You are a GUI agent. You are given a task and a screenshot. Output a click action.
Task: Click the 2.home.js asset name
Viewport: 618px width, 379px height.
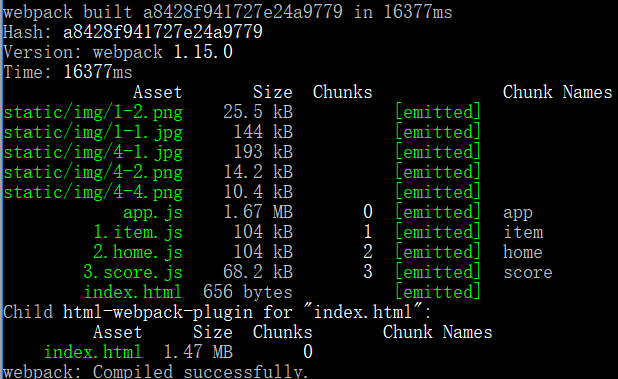[138, 253]
